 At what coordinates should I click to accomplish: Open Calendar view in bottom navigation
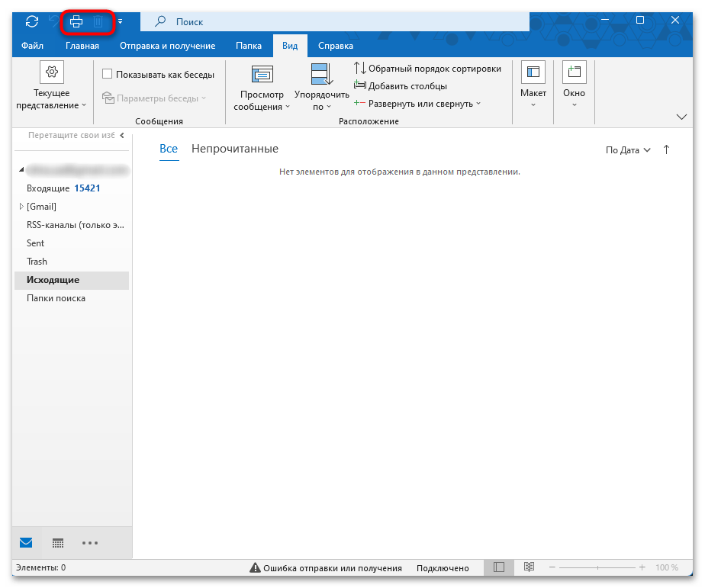click(58, 543)
